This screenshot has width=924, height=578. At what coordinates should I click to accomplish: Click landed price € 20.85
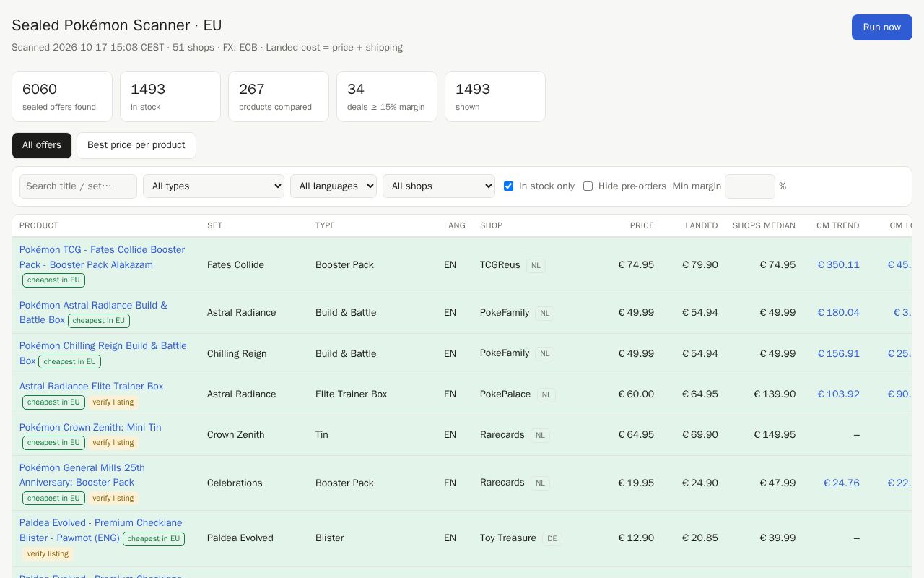point(700,538)
